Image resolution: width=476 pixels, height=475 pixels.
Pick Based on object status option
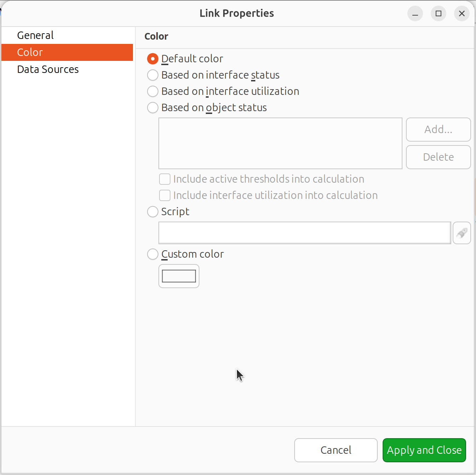point(153,108)
